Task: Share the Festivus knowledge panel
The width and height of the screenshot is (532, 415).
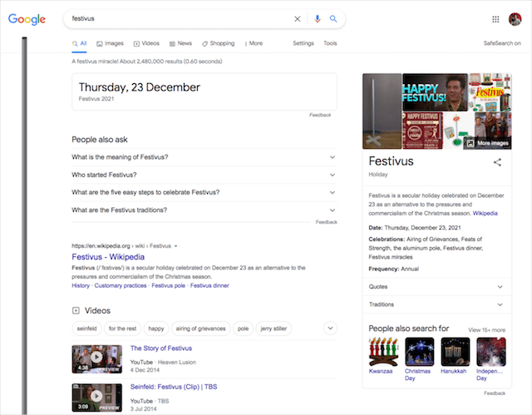Action: (x=497, y=162)
